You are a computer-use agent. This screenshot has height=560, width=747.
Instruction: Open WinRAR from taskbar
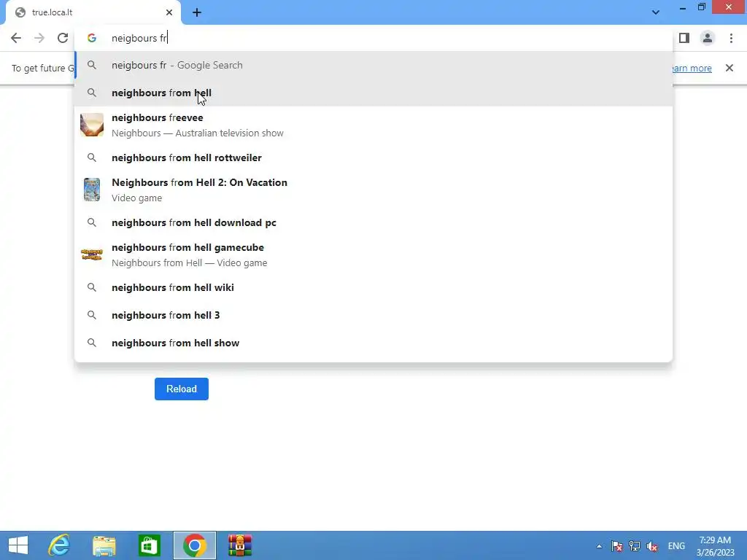(239, 545)
